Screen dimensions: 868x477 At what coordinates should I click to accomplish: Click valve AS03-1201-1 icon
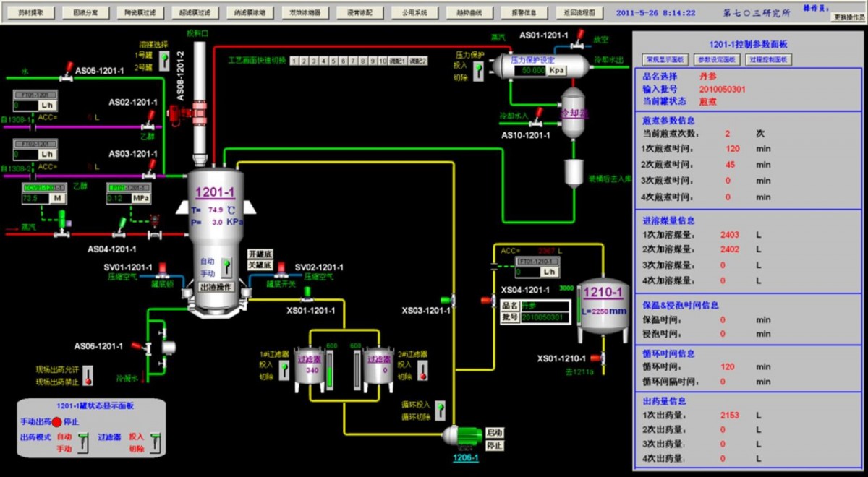[x=150, y=171]
